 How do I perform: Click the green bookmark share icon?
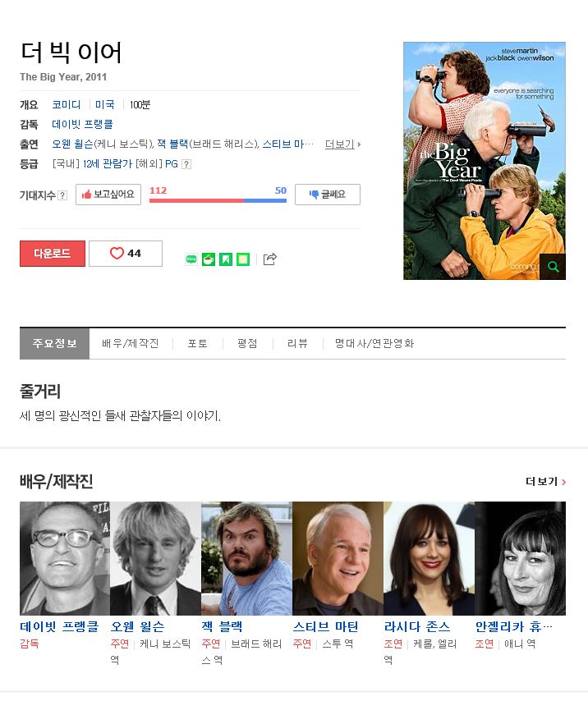[x=226, y=259]
